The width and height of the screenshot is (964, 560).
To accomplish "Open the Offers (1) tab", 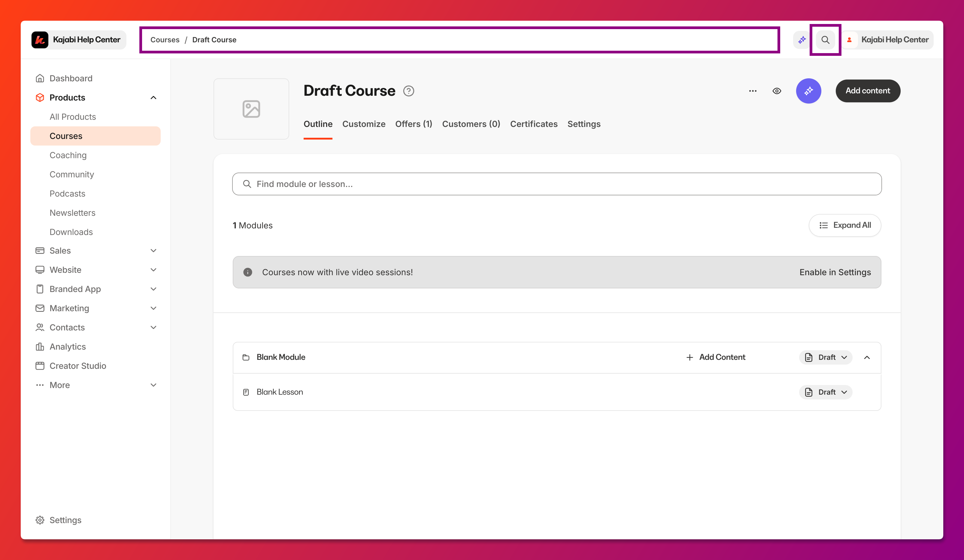I will click(414, 124).
